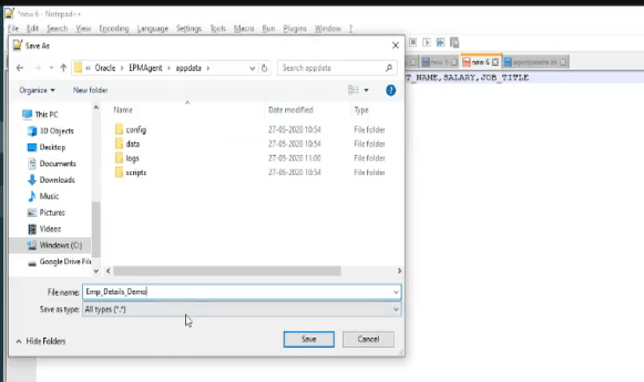Open the Language menu
The image size is (644, 382).
[153, 28]
